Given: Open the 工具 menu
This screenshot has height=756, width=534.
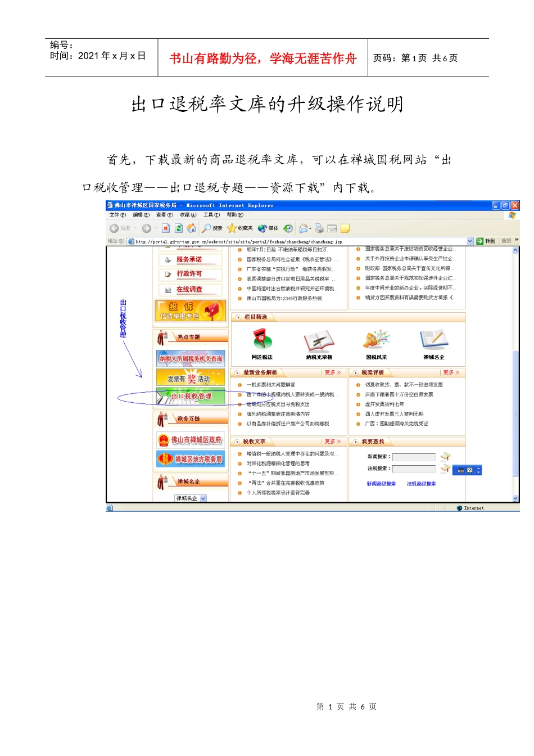Looking at the screenshot, I should 212,215.
